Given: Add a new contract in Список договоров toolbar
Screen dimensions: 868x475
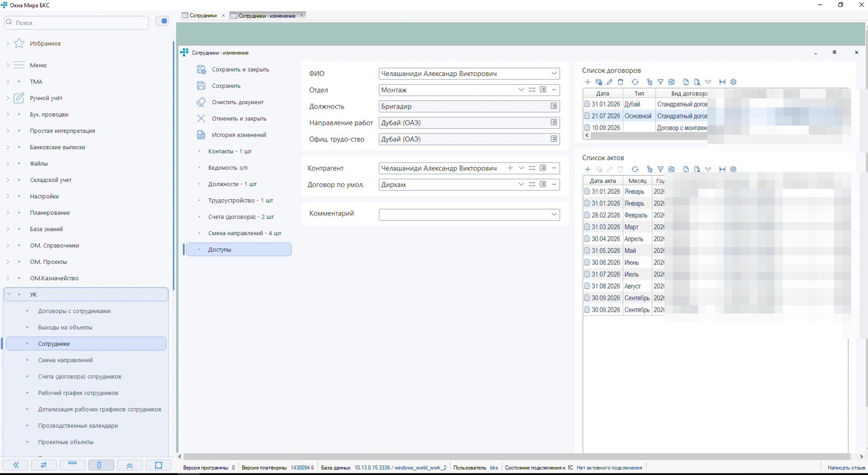Looking at the screenshot, I should click(588, 82).
